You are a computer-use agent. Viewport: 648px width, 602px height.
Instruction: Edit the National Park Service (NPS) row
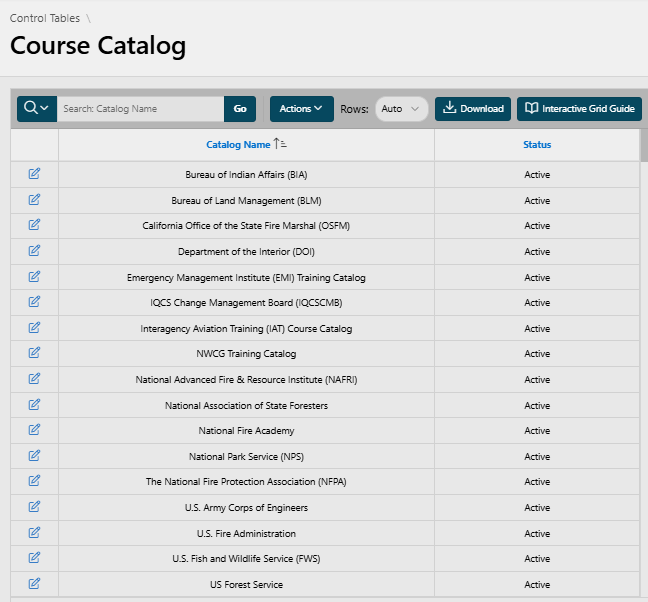pyautogui.click(x=34, y=456)
